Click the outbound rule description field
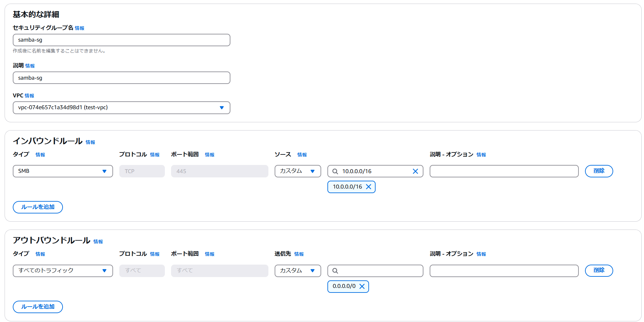The image size is (644, 322). tap(504, 271)
